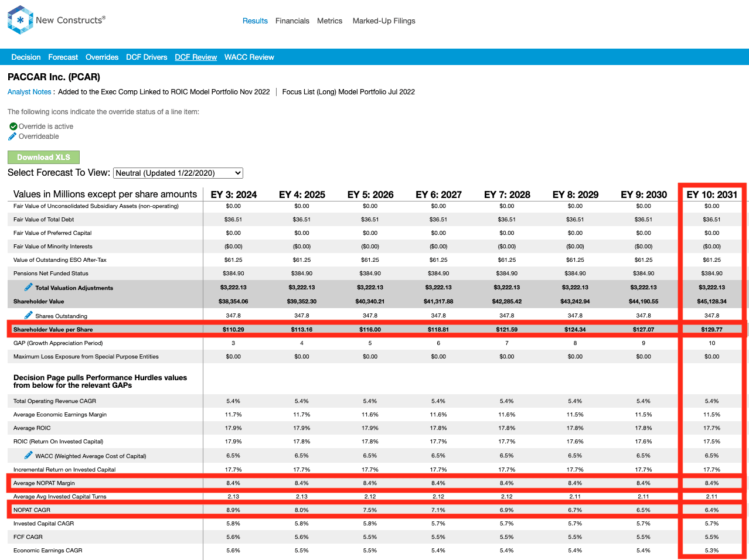Go to the Financials menu item

tap(292, 21)
